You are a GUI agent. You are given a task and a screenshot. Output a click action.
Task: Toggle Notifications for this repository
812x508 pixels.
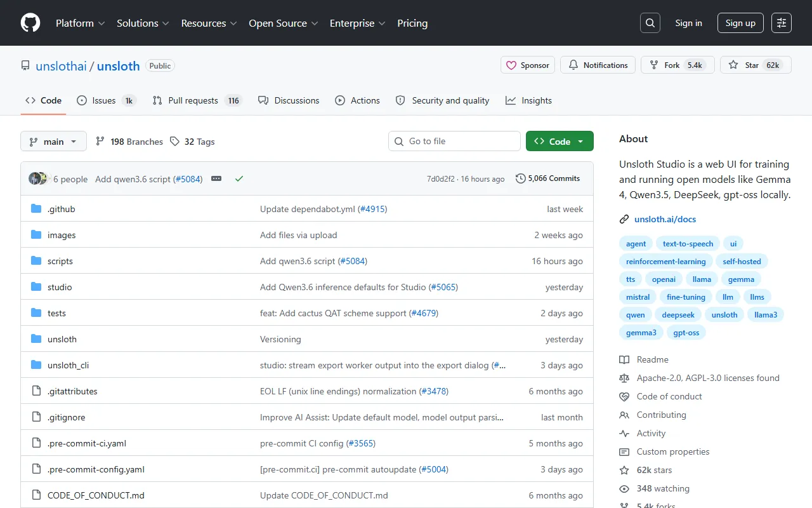[x=598, y=65]
